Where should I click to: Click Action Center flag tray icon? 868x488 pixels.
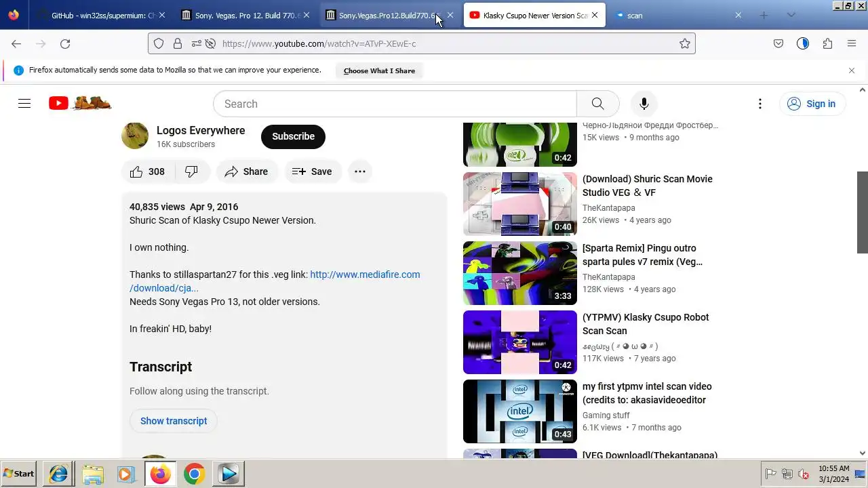pyautogui.click(x=771, y=474)
